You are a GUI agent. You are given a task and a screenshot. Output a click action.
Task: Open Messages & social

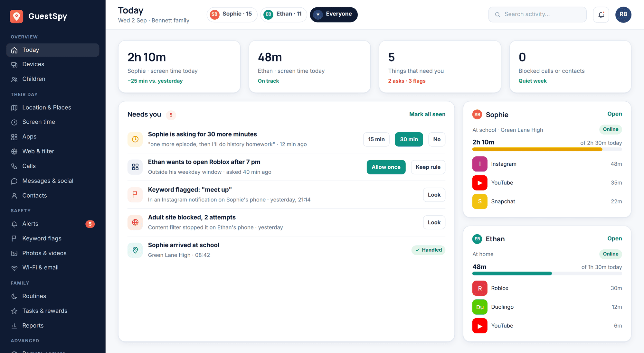click(x=53, y=181)
